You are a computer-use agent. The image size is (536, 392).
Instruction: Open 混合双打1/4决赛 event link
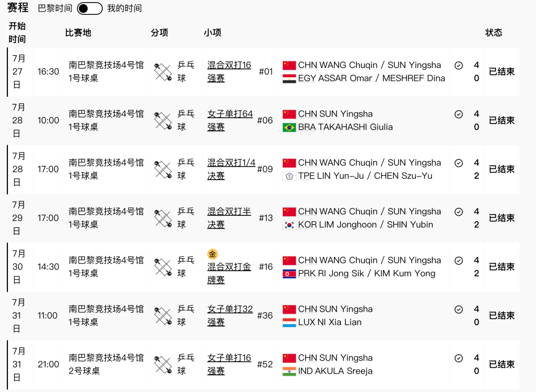click(x=231, y=169)
